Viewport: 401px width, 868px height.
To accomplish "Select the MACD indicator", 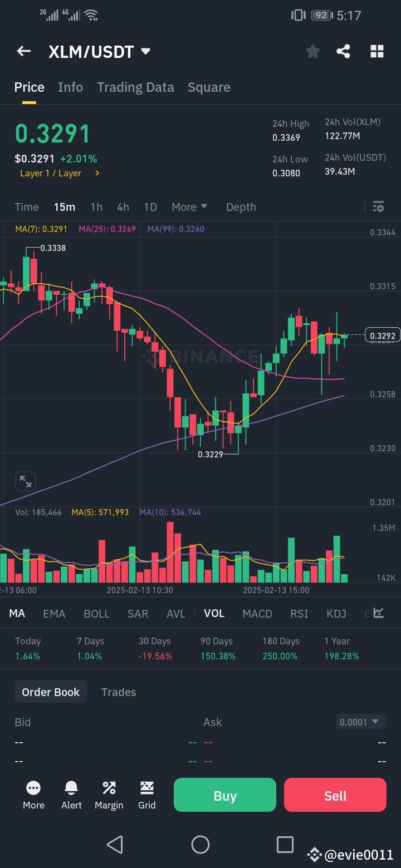I will click(x=257, y=613).
